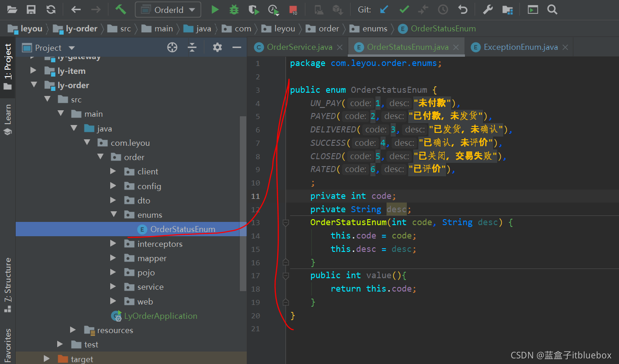Viewport: 619px width, 364px height.
Task: Click the Project tree vertical scrollbar
Action: click(x=244, y=203)
